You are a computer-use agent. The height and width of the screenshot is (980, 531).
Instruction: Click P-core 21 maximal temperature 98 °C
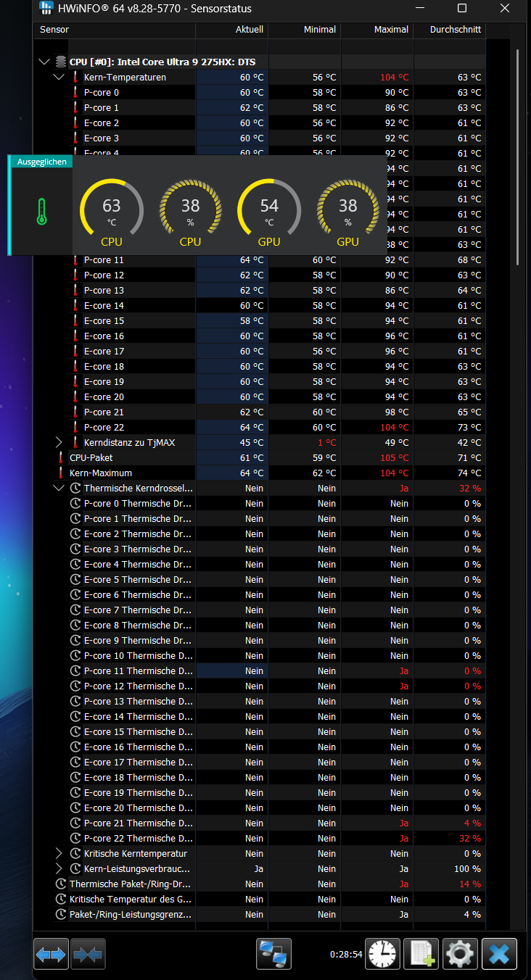coord(398,412)
